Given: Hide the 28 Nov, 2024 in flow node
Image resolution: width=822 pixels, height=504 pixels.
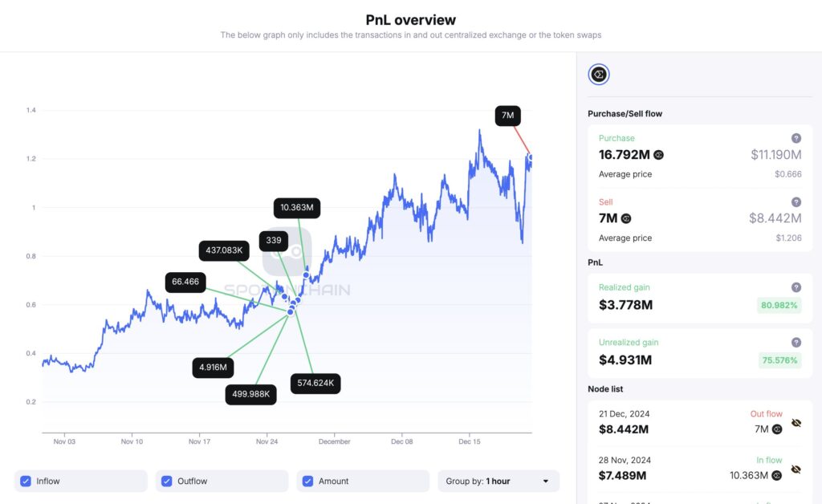Looking at the screenshot, I should click(x=796, y=469).
